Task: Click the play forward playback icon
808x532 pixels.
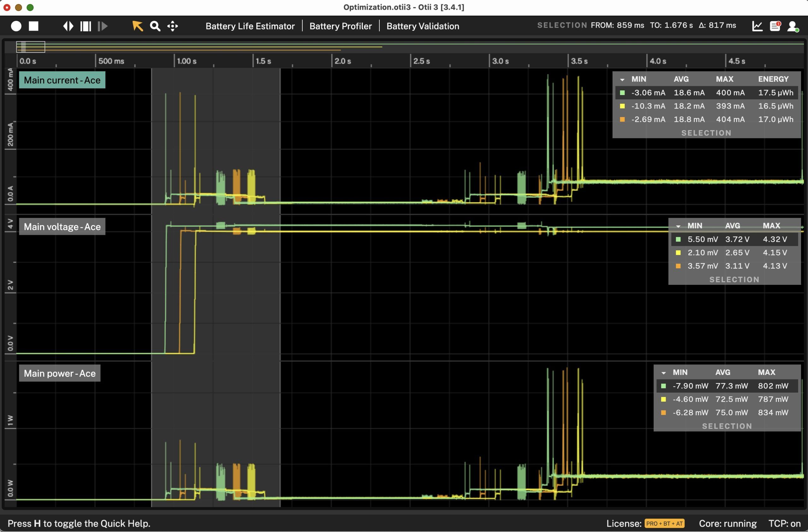Action: [x=102, y=26]
